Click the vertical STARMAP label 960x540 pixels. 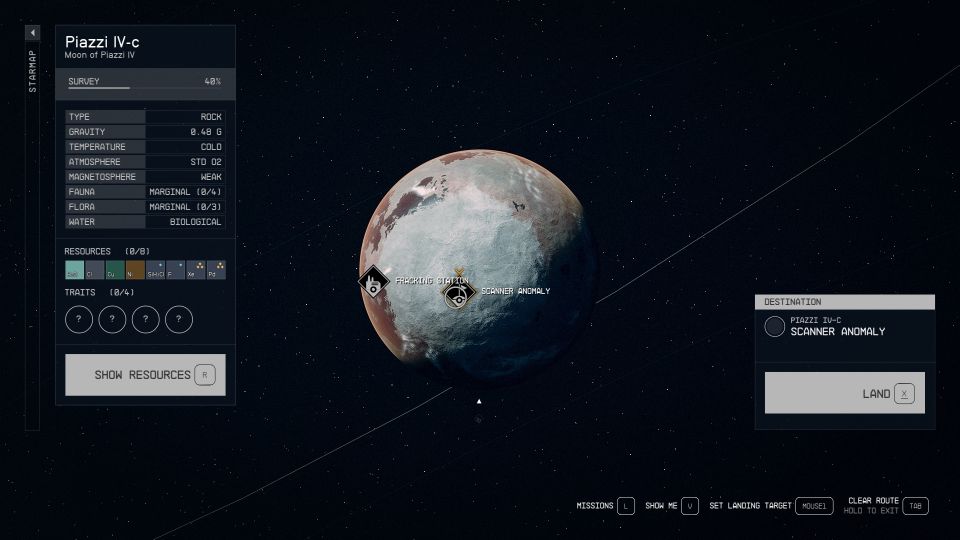[32, 72]
